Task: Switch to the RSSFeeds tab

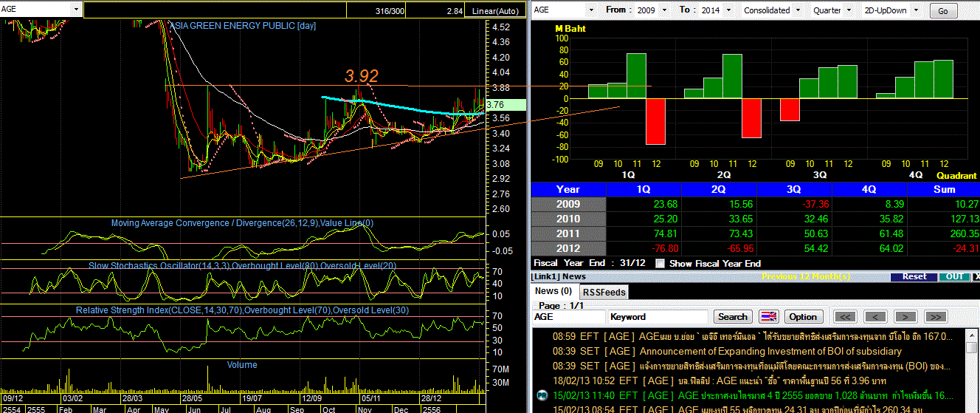Action: coord(604,292)
